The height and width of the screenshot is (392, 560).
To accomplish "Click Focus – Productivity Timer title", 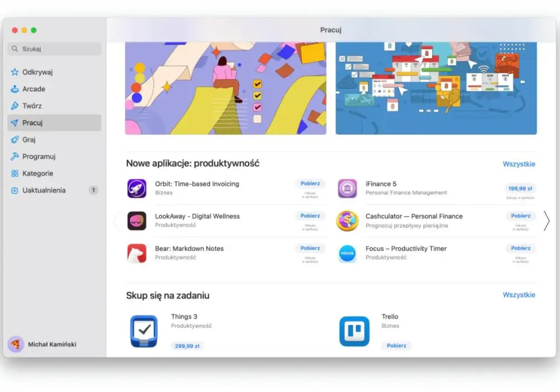I will pyautogui.click(x=406, y=249).
